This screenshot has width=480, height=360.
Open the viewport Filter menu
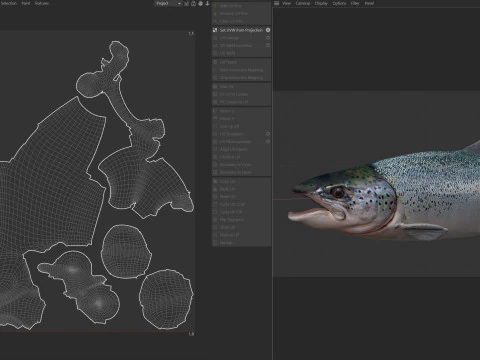tap(355, 3)
